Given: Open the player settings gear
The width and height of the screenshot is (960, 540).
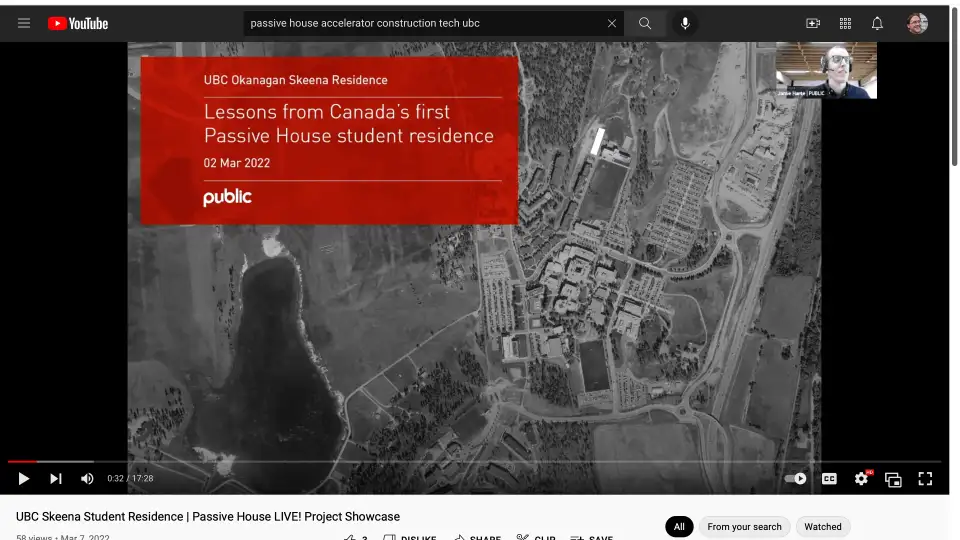Looking at the screenshot, I should click(861, 479).
